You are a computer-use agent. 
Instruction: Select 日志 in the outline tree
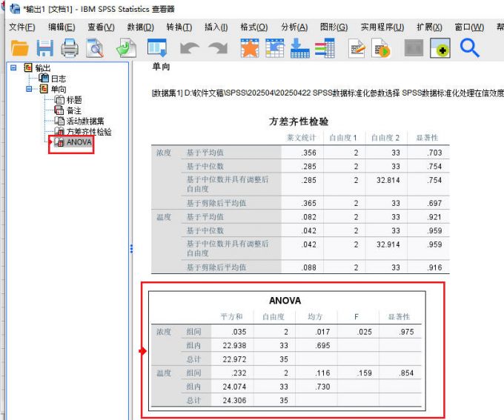58,79
